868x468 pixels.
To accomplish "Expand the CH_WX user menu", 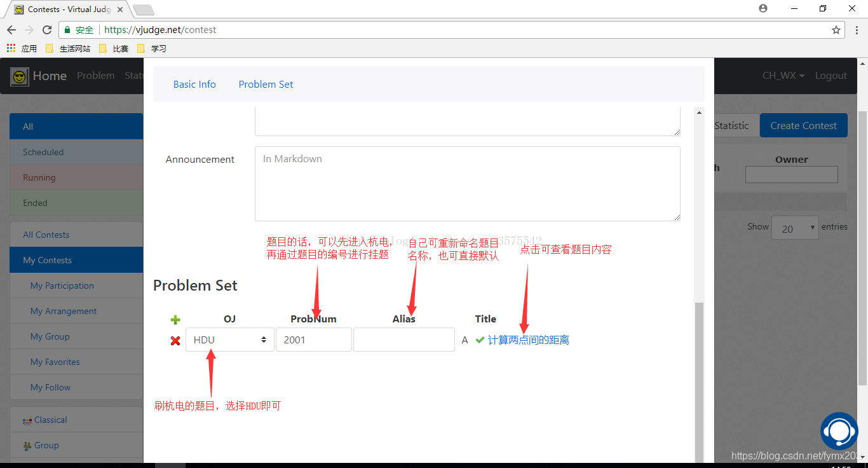I will pyautogui.click(x=783, y=76).
